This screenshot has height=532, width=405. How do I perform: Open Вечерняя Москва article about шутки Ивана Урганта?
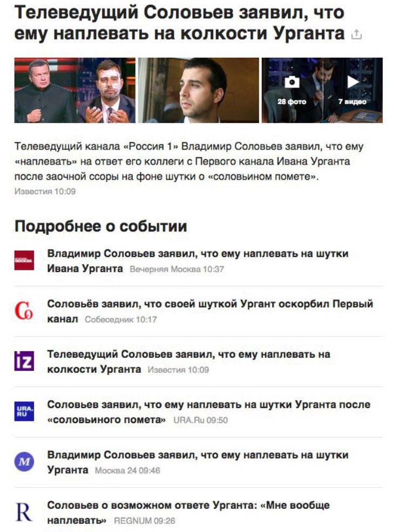tap(198, 261)
